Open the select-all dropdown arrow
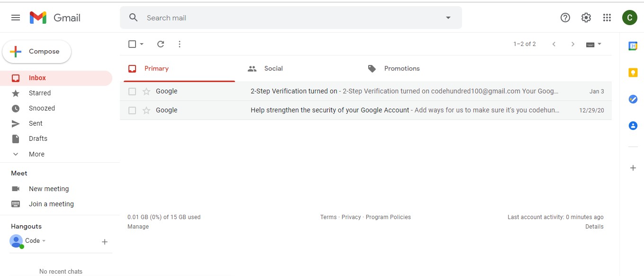This screenshot has width=644, height=276. pos(142,44)
